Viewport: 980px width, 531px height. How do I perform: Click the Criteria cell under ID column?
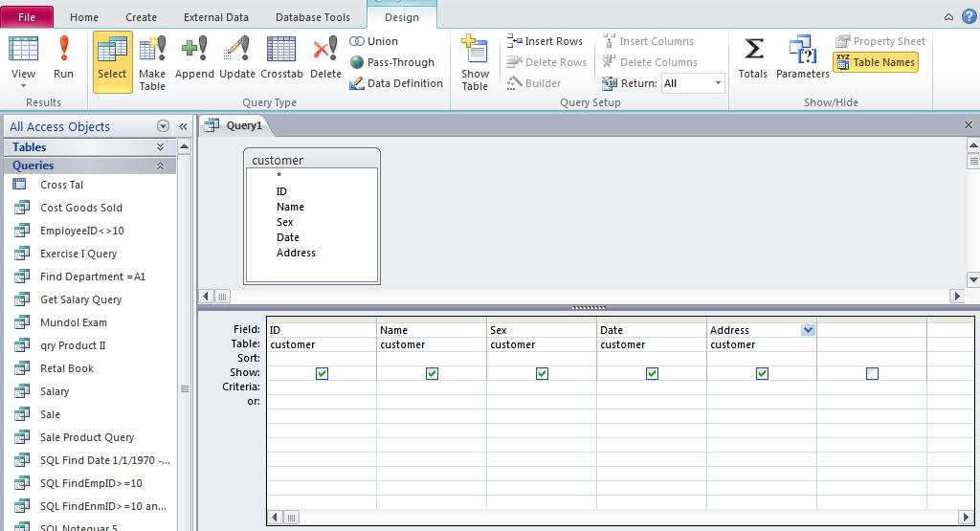(x=322, y=387)
